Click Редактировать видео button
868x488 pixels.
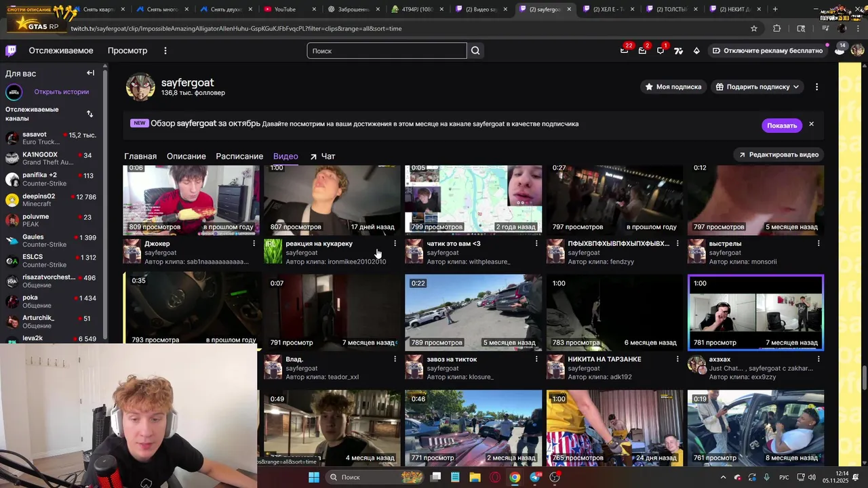pos(778,155)
